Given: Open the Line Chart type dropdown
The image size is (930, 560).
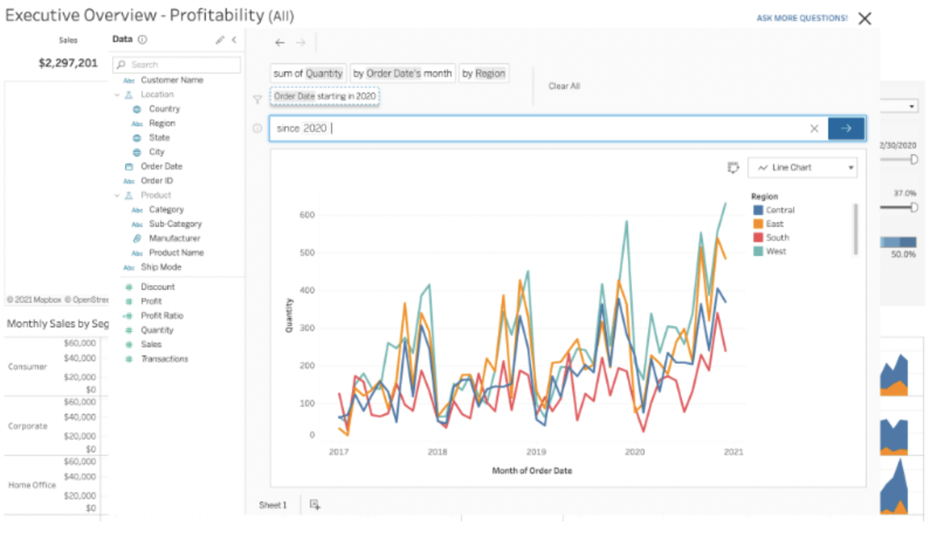Looking at the screenshot, I should [x=802, y=167].
